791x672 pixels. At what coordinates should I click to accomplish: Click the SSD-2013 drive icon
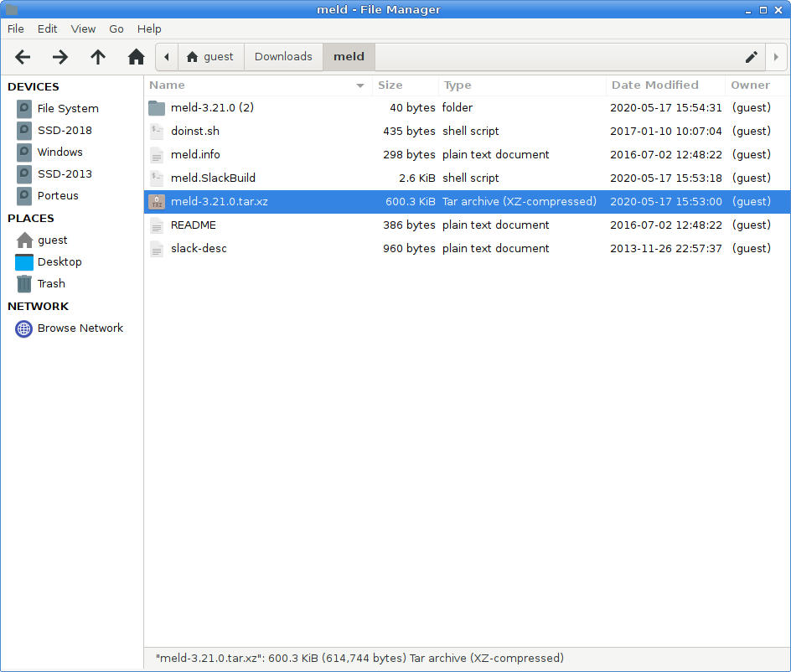(x=23, y=173)
